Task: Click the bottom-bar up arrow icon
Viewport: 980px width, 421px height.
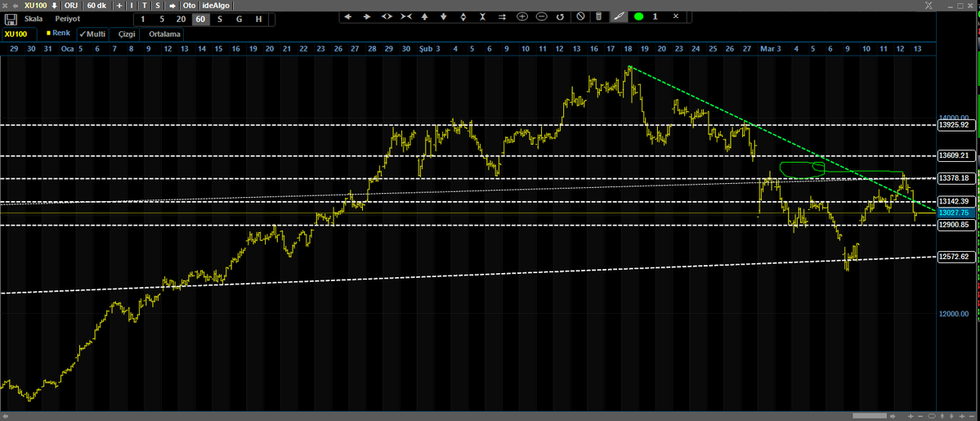Action: point(942,416)
